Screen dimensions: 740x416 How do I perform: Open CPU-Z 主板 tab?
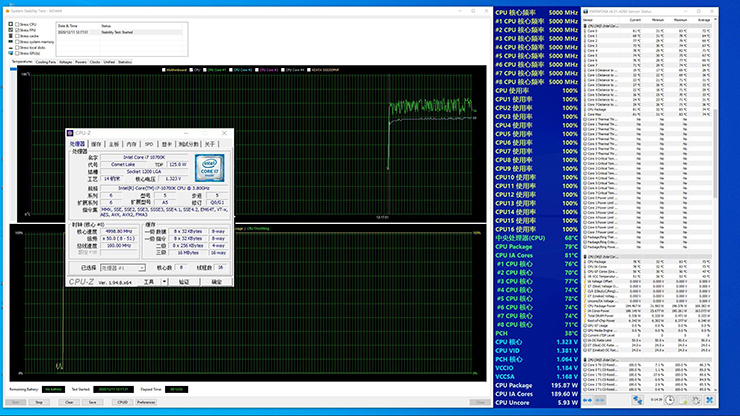tap(114, 144)
